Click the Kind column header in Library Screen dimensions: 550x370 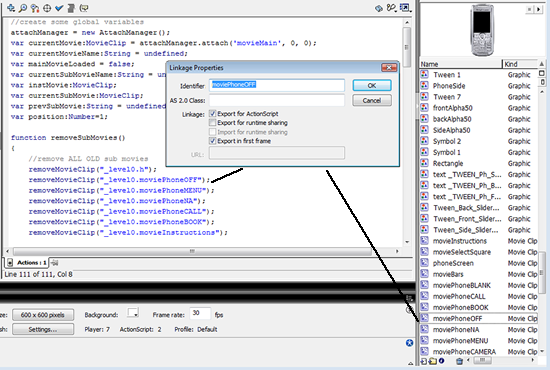(520, 64)
